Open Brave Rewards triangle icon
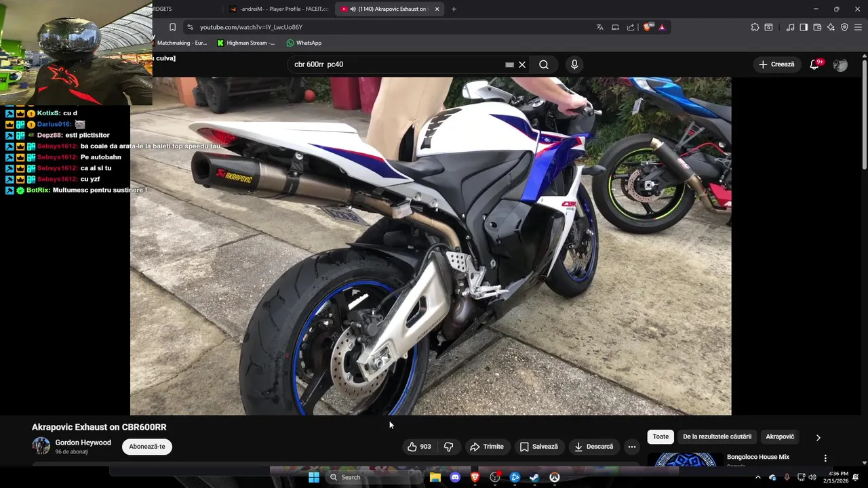The height and width of the screenshot is (488, 868). (662, 27)
